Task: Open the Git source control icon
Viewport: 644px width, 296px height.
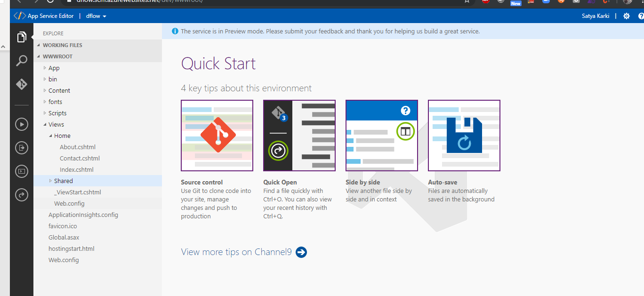Action: (21, 84)
